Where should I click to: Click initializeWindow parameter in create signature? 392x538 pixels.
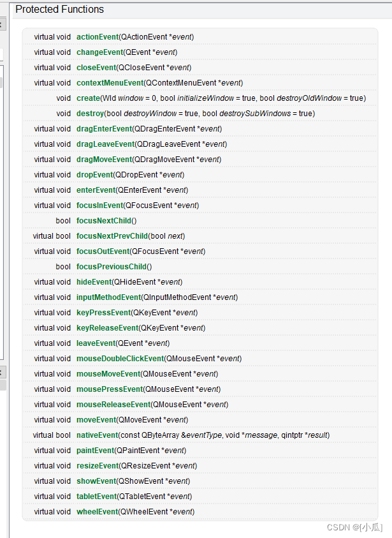point(206,98)
